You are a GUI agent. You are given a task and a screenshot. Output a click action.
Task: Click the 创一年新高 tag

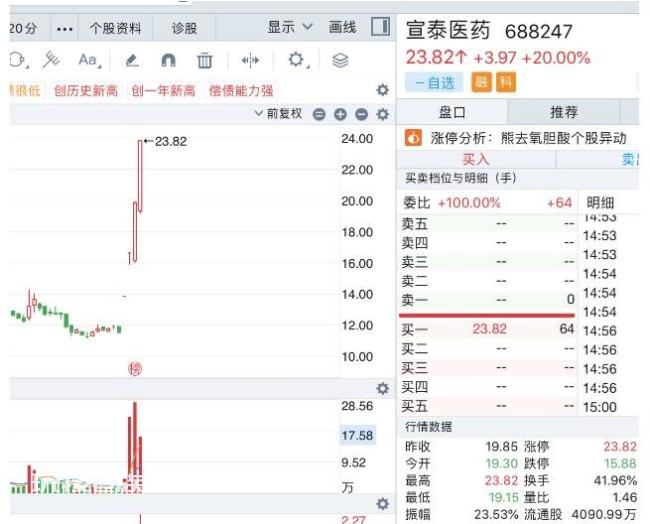pyautogui.click(x=163, y=90)
